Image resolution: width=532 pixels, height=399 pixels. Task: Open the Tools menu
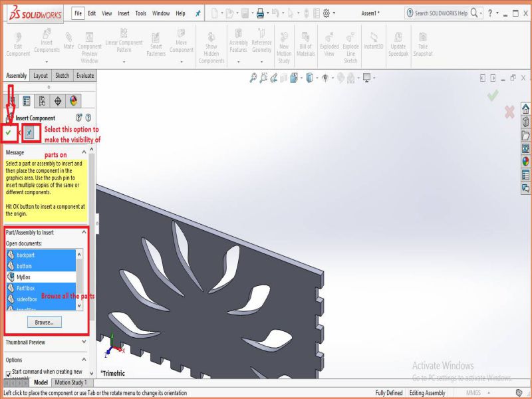(x=140, y=13)
